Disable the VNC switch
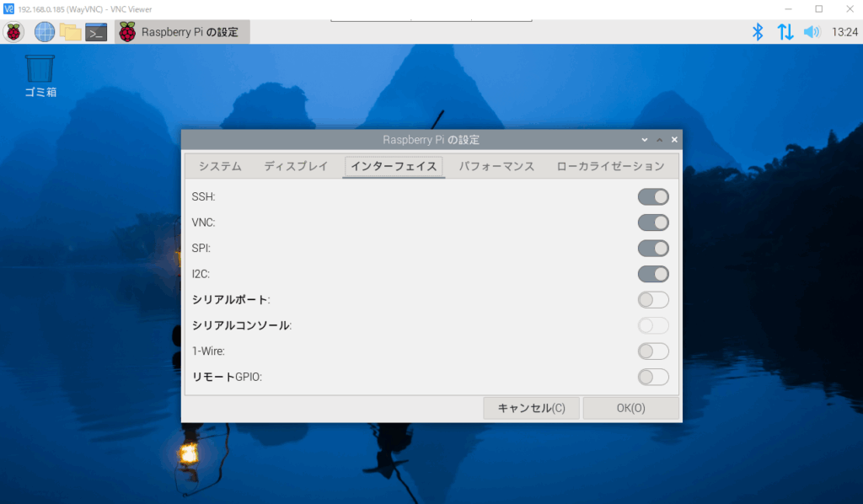This screenshot has width=863, height=504. [653, 223]
